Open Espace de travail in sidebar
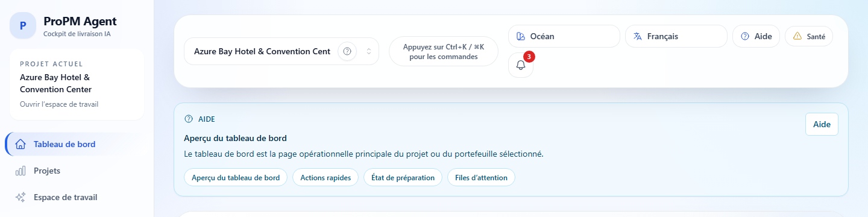Viewport: 868px width, 217px height. 75,197
